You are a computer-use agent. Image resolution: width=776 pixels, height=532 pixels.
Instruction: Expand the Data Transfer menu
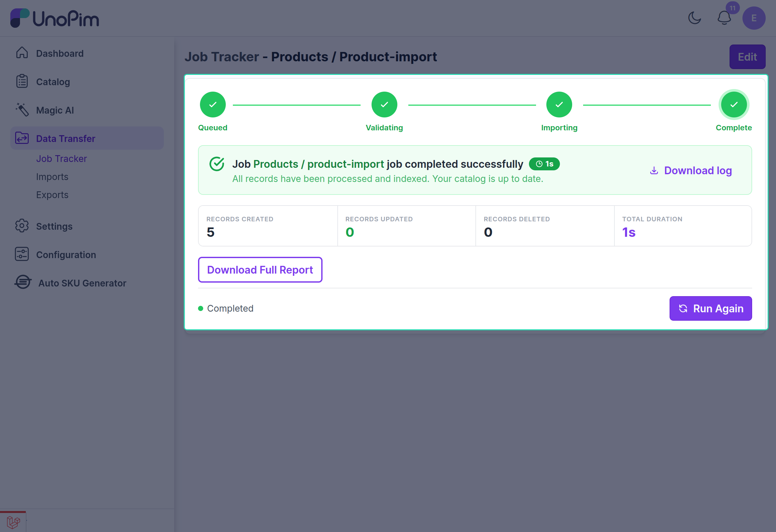87,138
